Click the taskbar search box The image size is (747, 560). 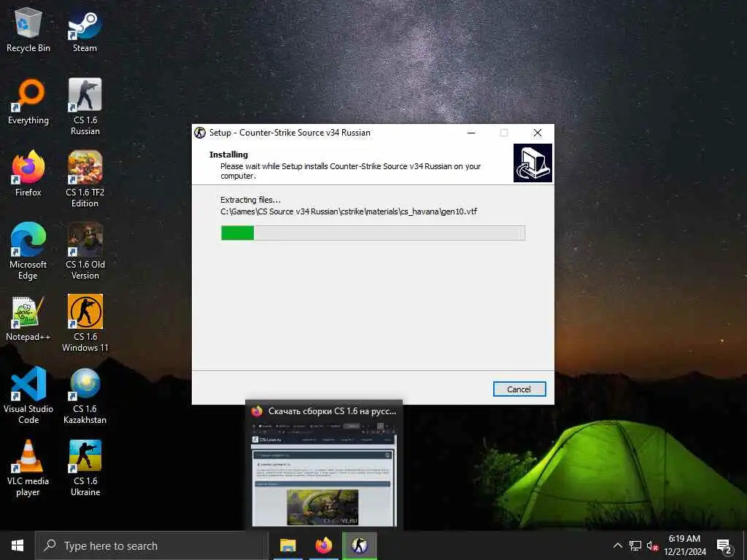[x=152, y=545]
